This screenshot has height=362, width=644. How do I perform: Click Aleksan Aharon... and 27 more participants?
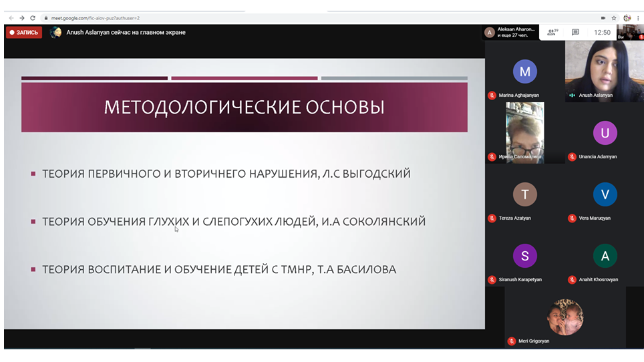point(511,32)
